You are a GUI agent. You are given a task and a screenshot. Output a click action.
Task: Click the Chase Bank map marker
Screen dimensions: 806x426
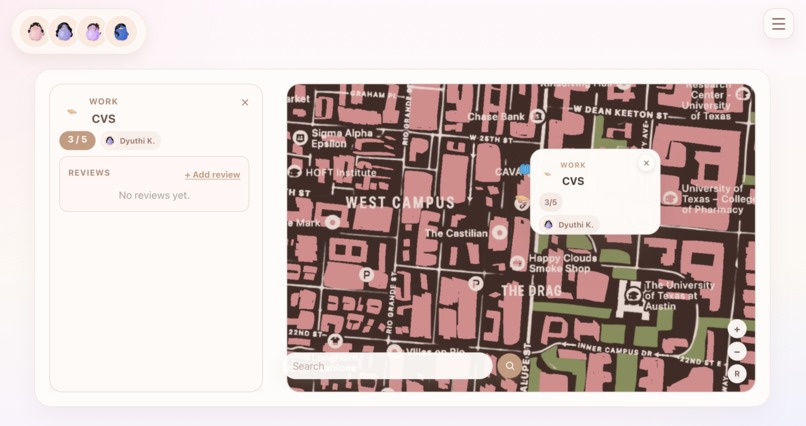tap(538, 116)
